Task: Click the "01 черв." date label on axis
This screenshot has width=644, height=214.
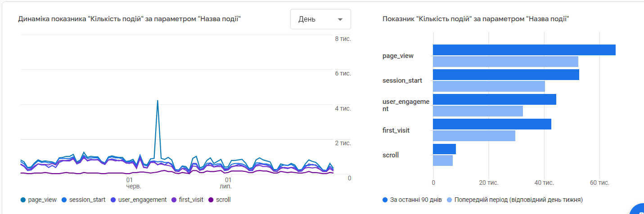Action: click(x=133, y=183)
